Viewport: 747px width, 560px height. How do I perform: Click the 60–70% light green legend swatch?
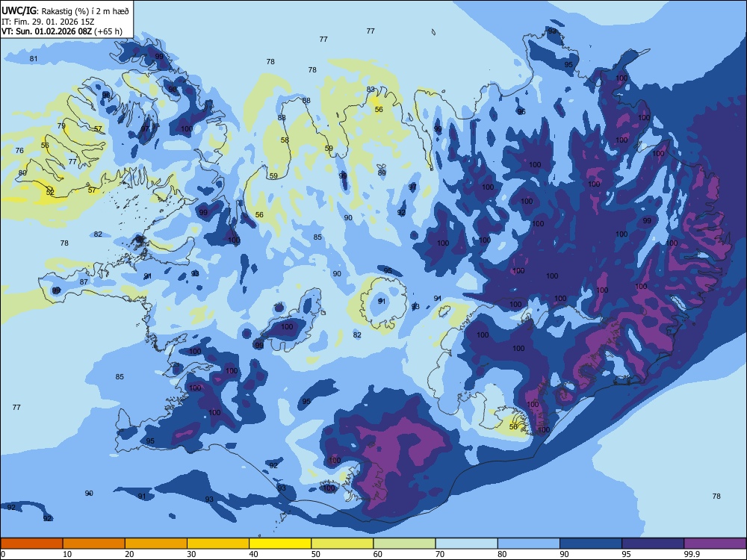click(404, 544)
